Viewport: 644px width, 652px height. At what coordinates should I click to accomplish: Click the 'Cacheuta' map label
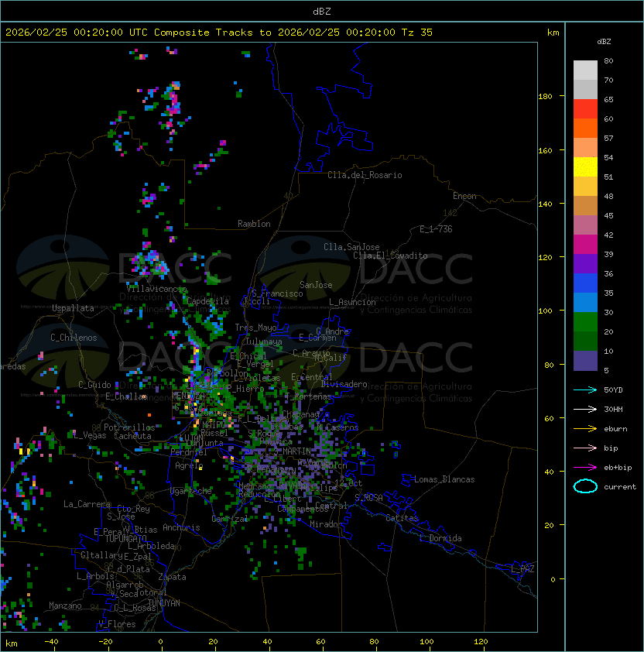(x=132, y=436)
